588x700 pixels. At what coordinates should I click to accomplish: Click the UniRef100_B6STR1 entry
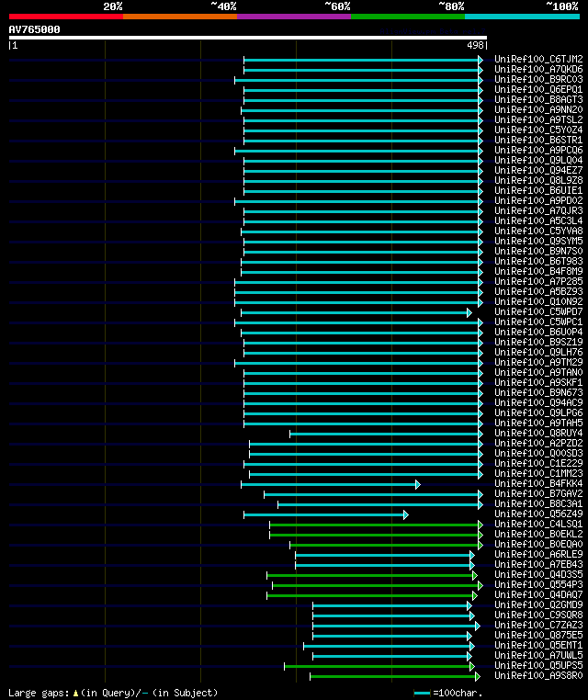(x=538, y=140)
